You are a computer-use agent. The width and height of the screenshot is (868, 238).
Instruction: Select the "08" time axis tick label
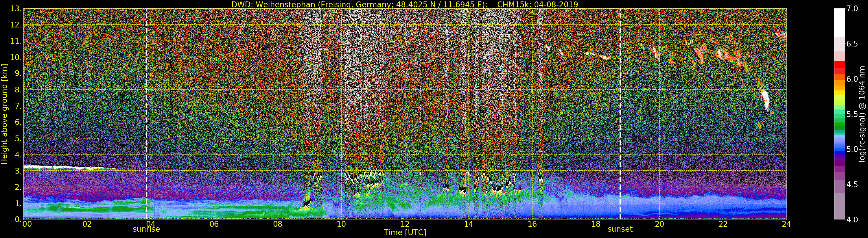[278, 224]
